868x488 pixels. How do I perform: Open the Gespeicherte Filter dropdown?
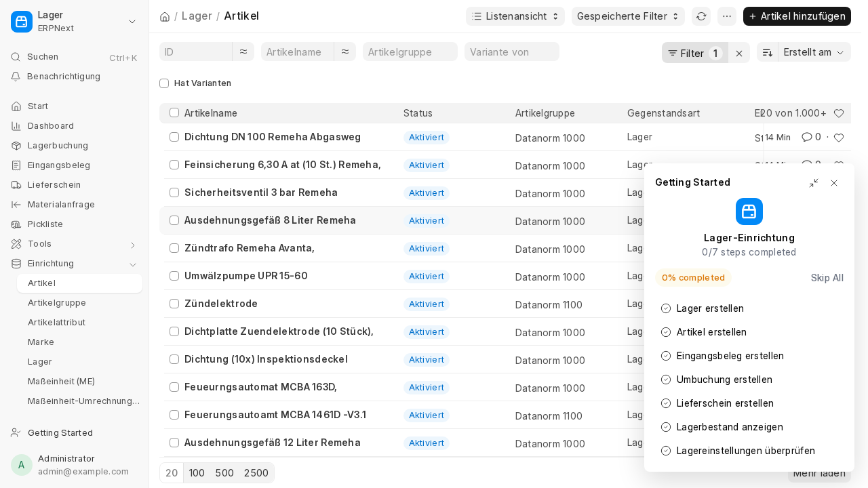pyautogui.click(x=628, y=16)
